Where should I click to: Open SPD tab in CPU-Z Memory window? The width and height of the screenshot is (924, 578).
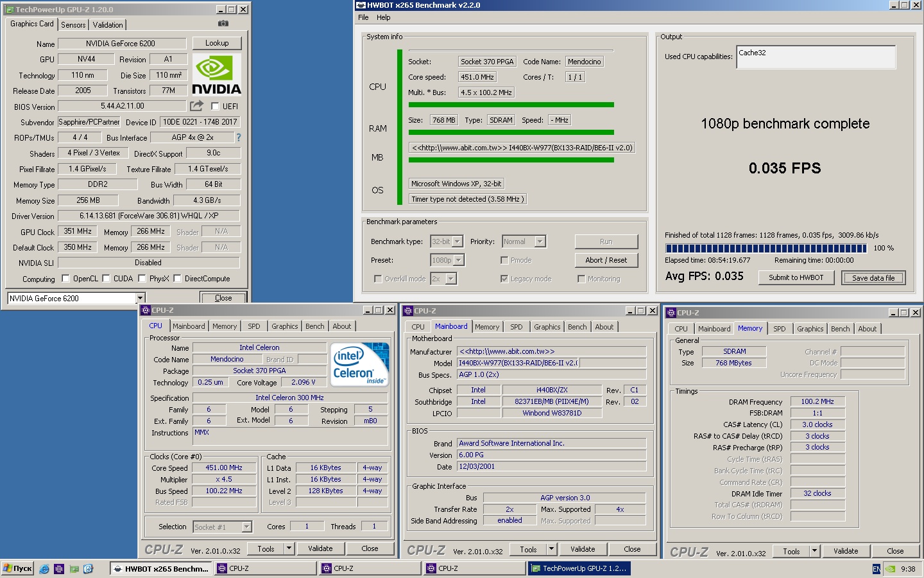tap(779, 329)
